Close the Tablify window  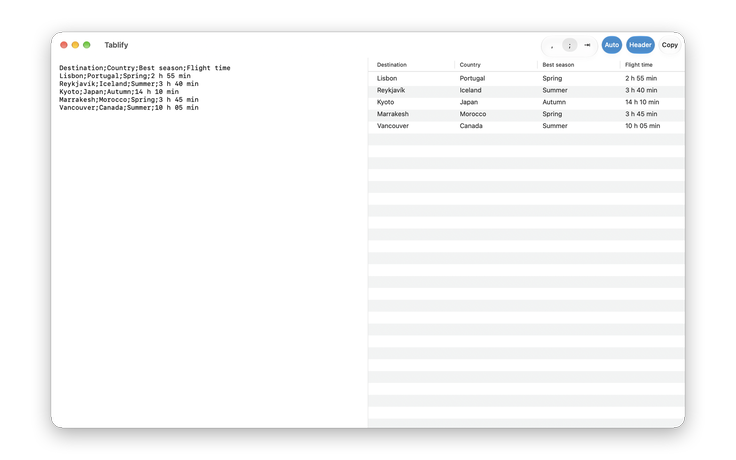(x=64, y=45)
